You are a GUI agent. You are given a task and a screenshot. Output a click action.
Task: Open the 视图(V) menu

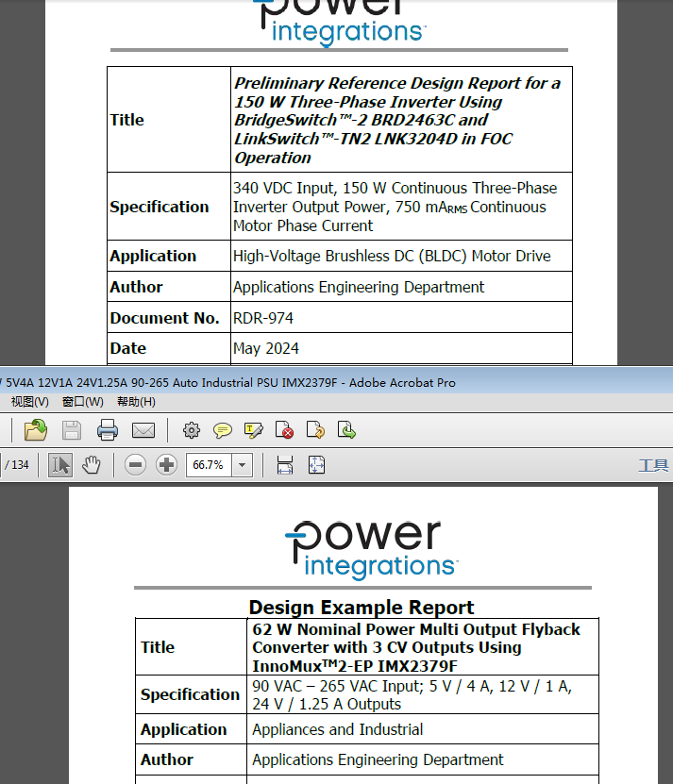coord(30,402)
